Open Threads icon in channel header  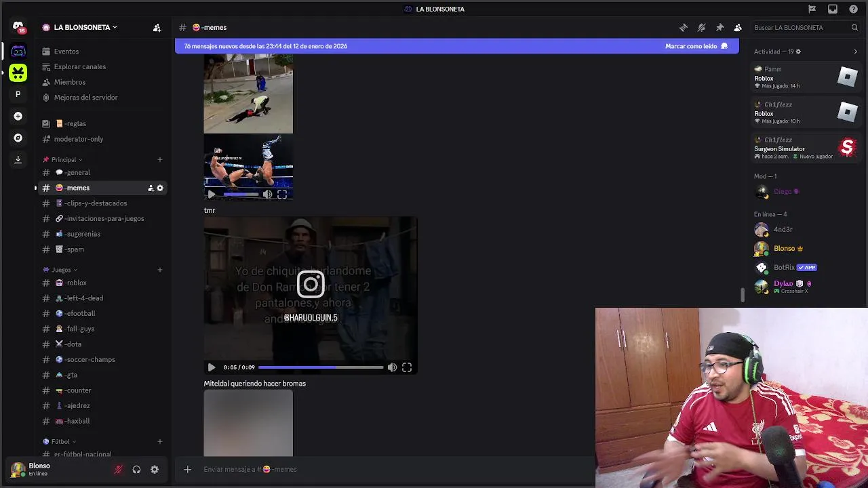click(684, 28)
